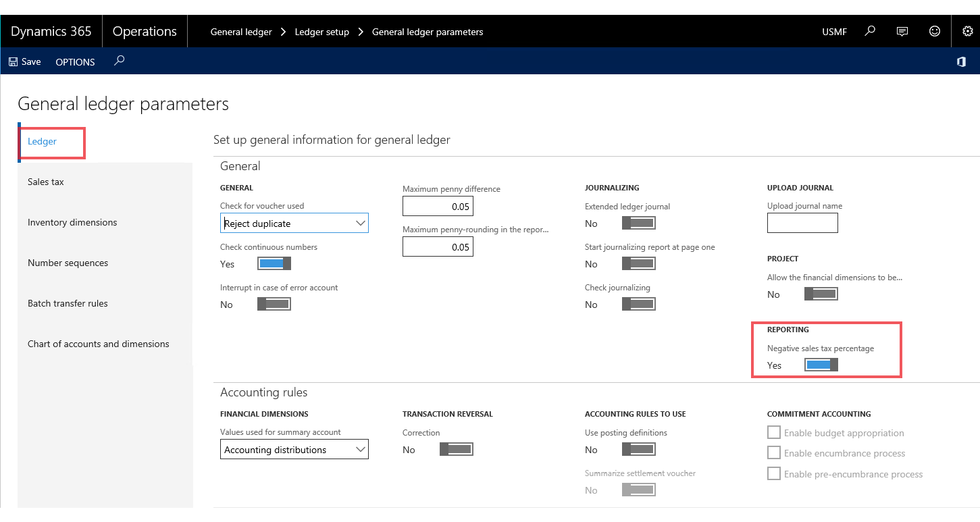Viewport: 980px width, 522px height.
Task: Toggle Negative sales tax percentage switch
Action: 821,365
